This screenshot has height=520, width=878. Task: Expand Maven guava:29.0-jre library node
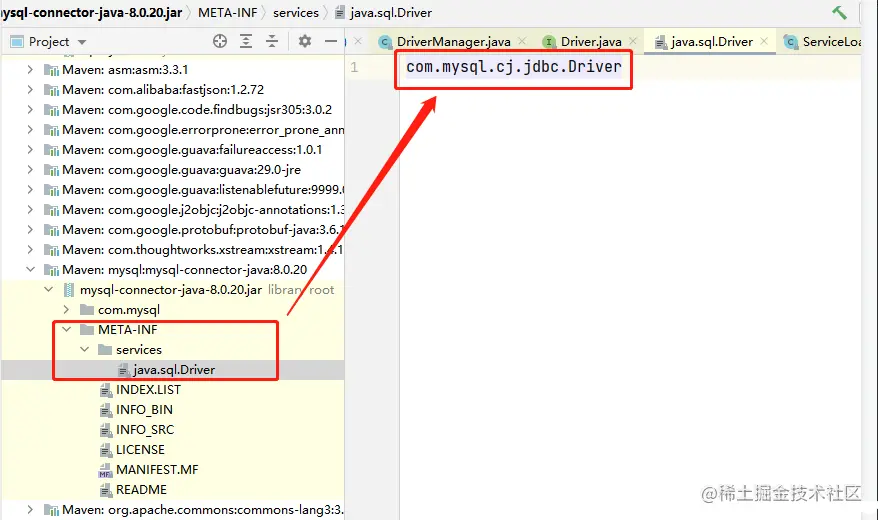point(30,170)
